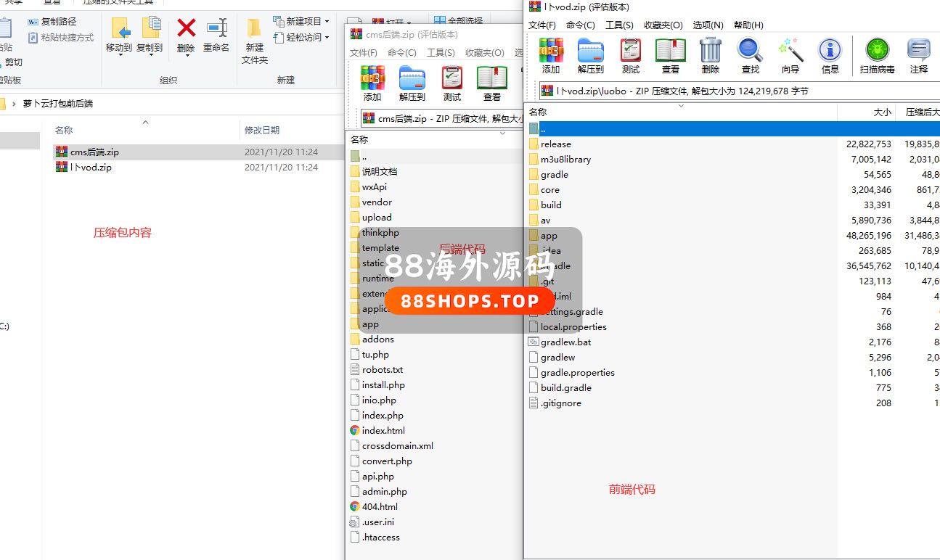
Task: Show archive Info icon
Action: pyautogui.click(x=830, y=56)
